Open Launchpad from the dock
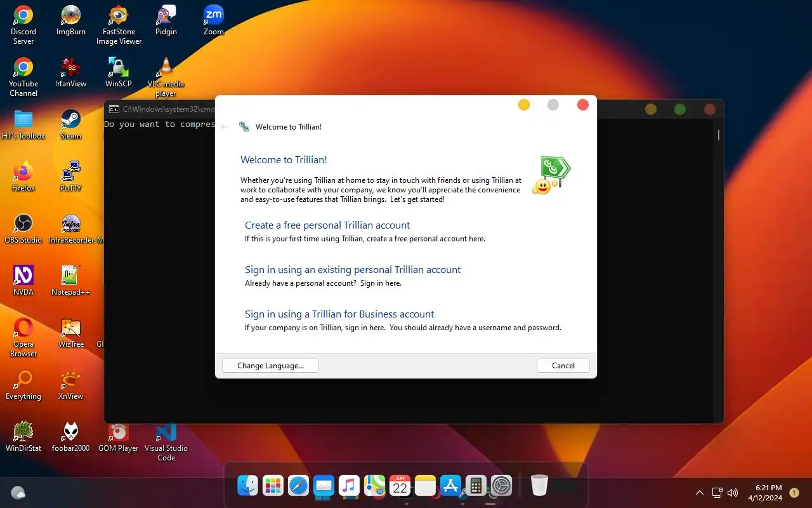Screen dimensions: 812x508 (273, 486)
